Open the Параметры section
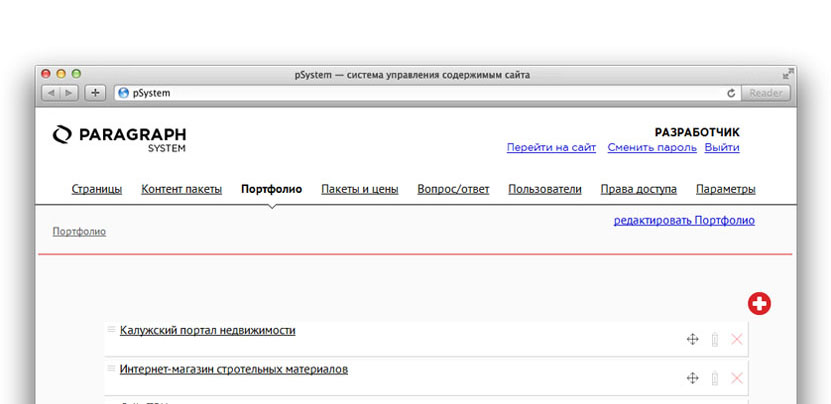The height and width of the screenshot is (404, 831). (726, 189)
